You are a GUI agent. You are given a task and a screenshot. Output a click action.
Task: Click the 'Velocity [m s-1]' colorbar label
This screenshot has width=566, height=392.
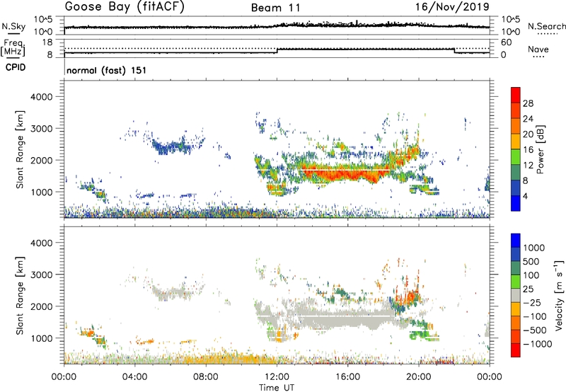(x=559, y=295)
